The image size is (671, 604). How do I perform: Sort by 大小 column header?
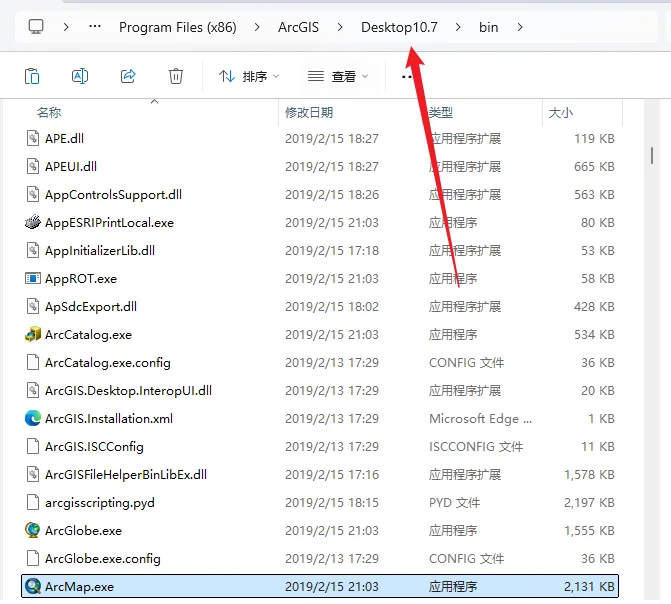click(x=561, y=113)
